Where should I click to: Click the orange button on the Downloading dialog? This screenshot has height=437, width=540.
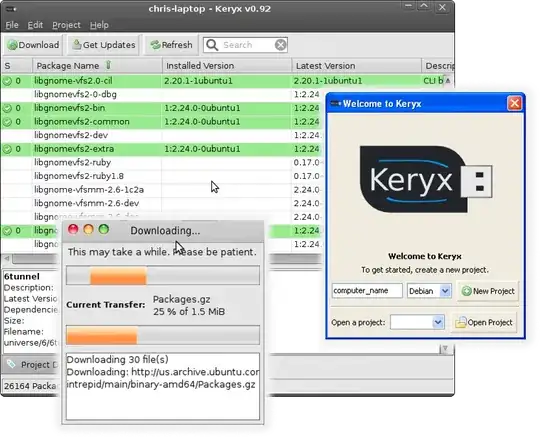tap(89, 229)
